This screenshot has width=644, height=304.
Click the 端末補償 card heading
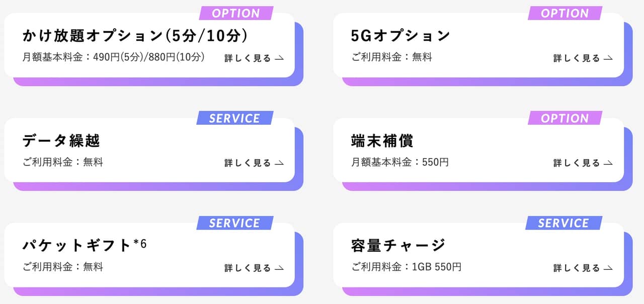(x=382, y=140)
